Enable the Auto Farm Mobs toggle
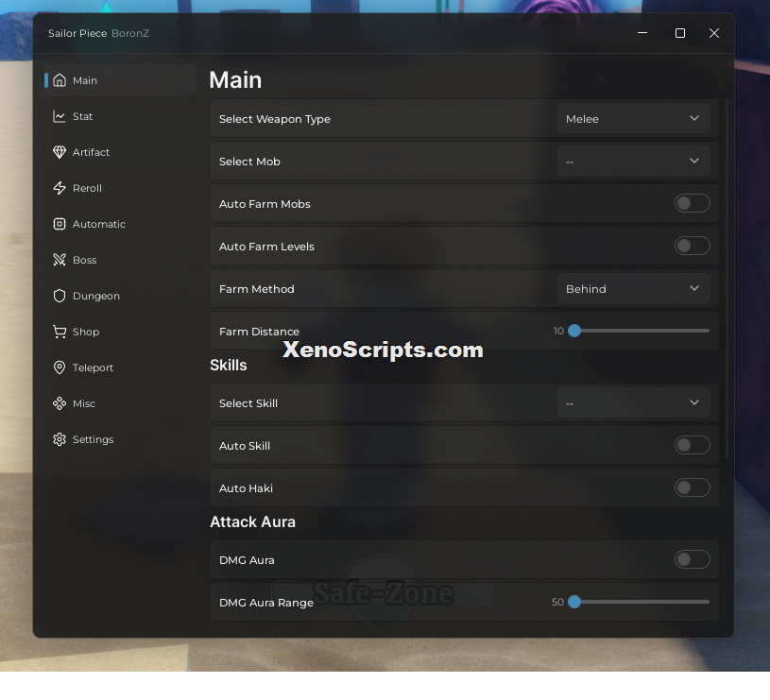This screenshot has width=770, height=700. 692,203
